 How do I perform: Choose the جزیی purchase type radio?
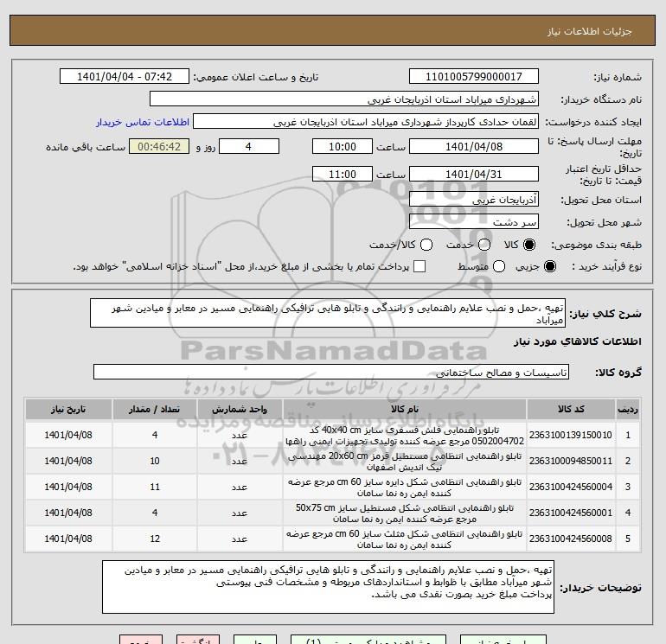point(549,266)
